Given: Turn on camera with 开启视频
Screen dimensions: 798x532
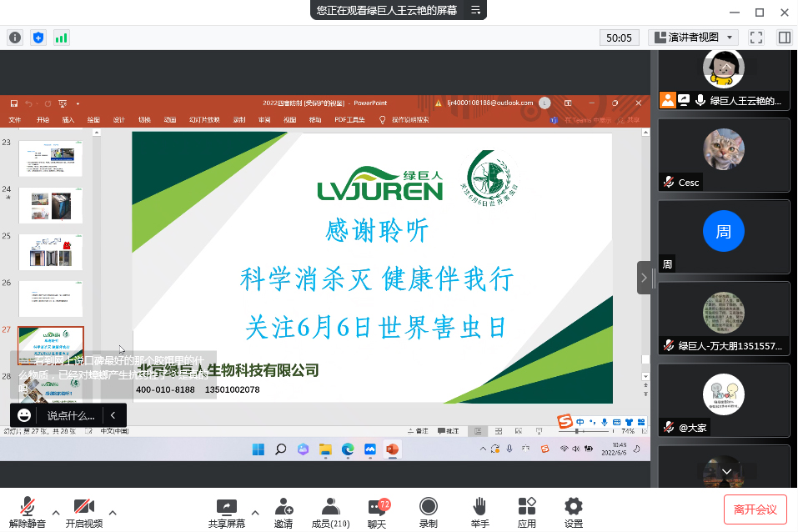Looking at the screenshot, I should pos(83,512).
